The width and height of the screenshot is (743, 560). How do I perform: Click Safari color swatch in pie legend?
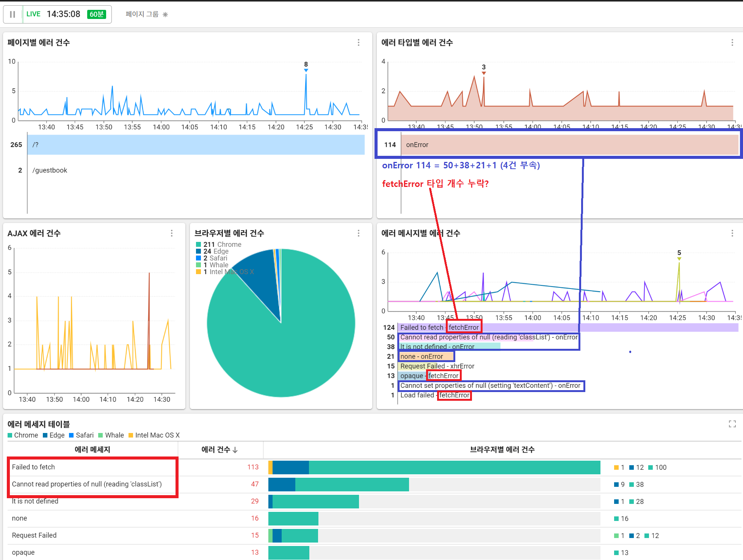click(198, 258)
